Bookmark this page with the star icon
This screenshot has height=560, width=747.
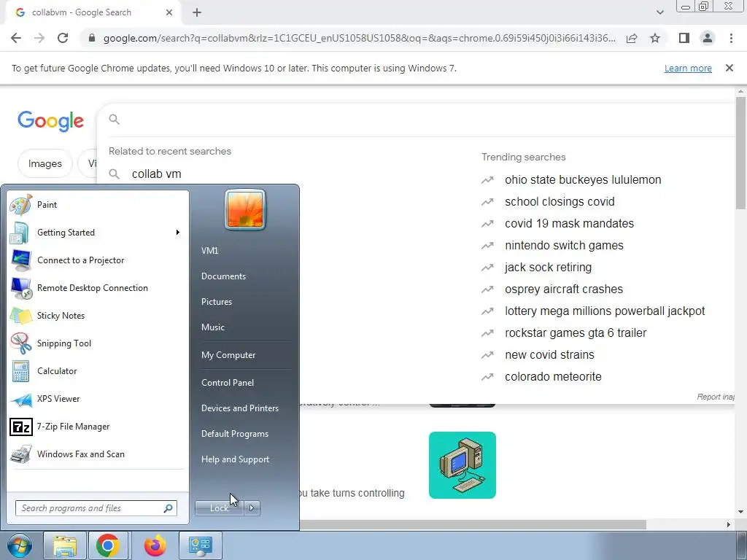pos(655,38)
